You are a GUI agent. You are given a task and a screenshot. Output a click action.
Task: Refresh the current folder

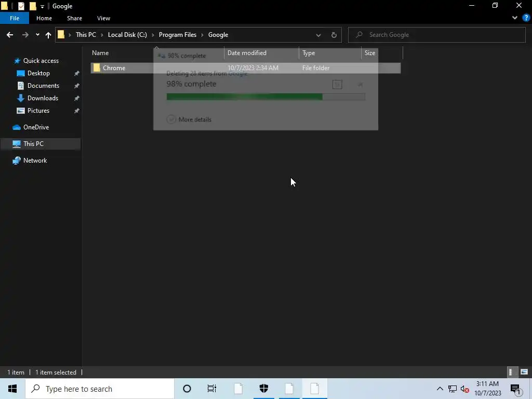[x=334, y=35]
